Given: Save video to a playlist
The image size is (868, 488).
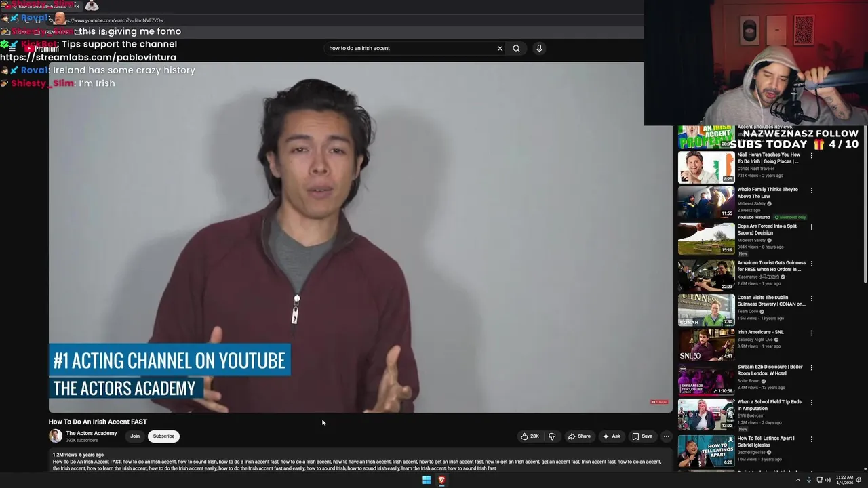Looking at the screenshot, I should click(642, 436).
